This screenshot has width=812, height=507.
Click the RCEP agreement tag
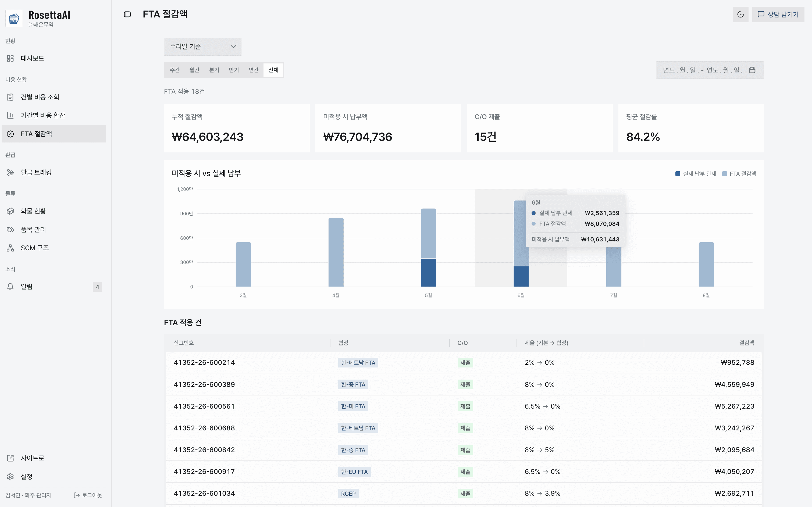(x=348, y=494)
